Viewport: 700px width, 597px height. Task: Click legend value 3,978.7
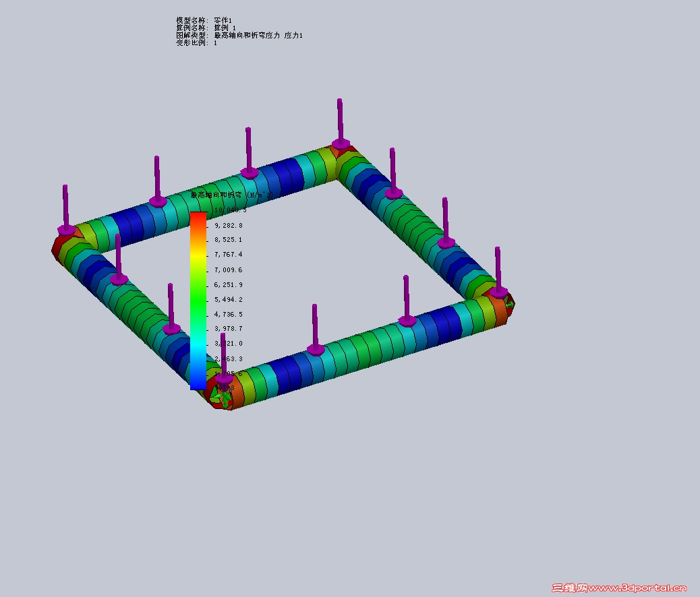point(228,328)
